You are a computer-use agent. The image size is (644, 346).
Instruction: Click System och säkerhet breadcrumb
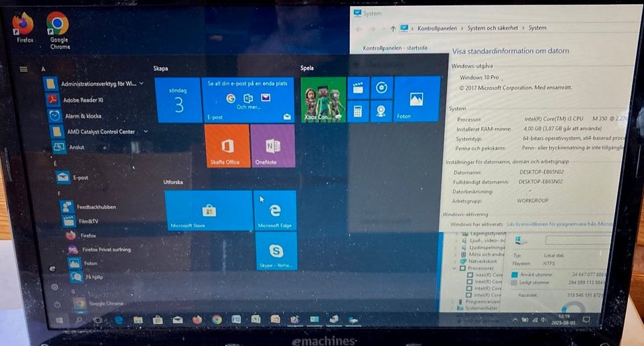pyautogui.click(x=492, y=28)
